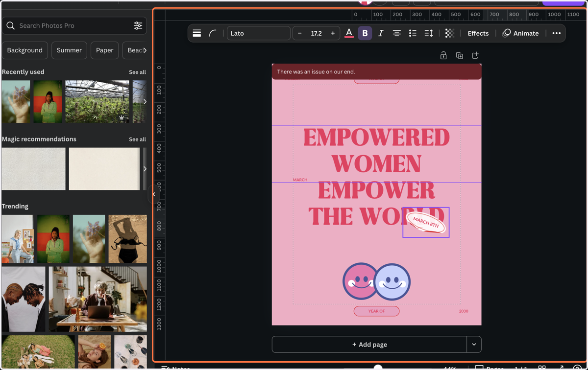This screenshot has width=588, height=370.
Task: Select the blue smiley face graphic
Action: (x=393, y=282)
